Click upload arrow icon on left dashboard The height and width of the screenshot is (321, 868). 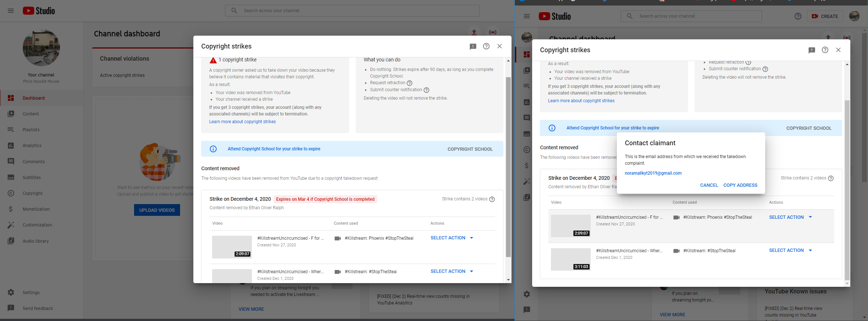point(474,32)
